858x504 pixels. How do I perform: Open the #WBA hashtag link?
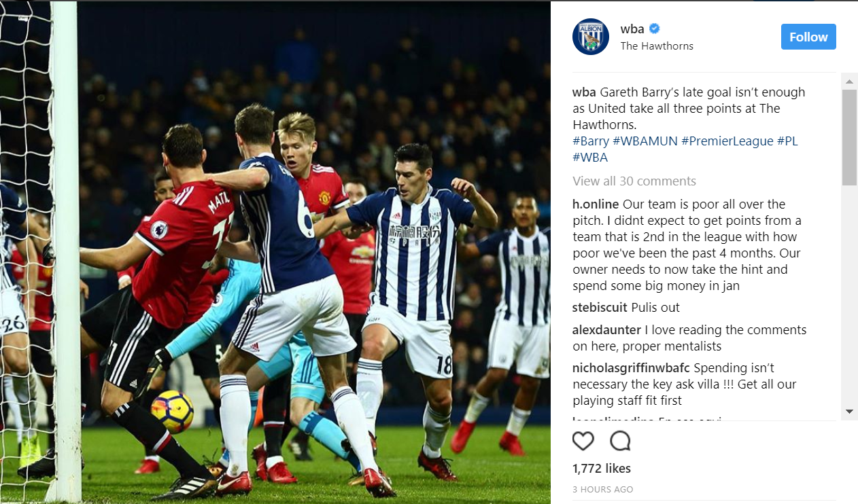[x=590, y=158]
